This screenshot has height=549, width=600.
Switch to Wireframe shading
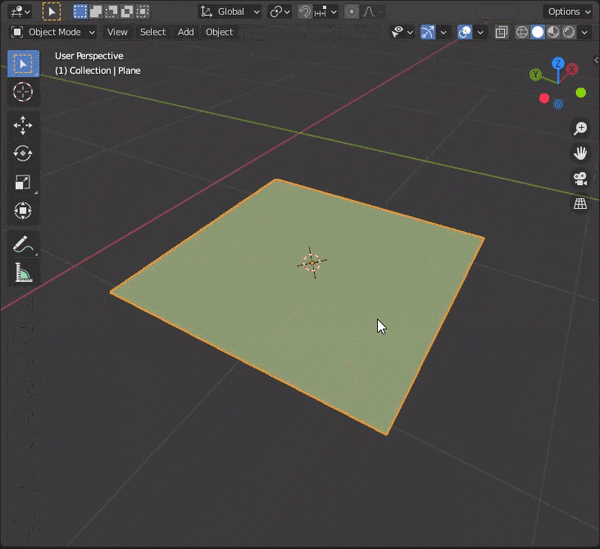(522, 32)
